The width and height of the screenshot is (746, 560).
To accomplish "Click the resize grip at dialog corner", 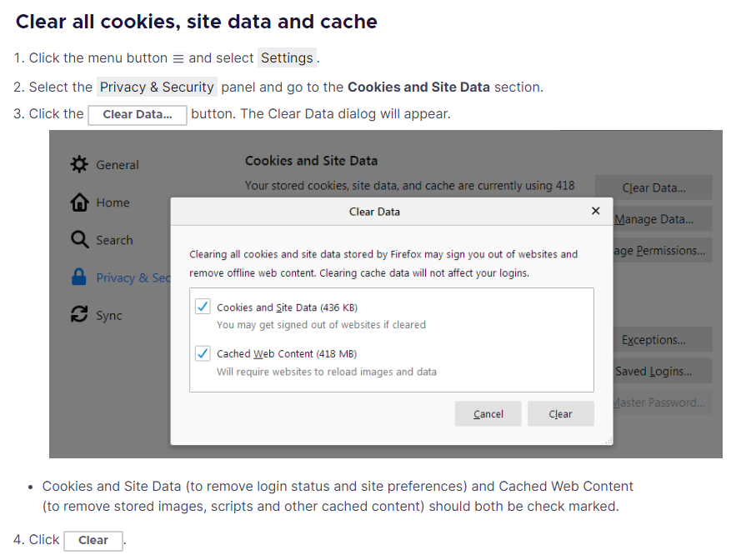I will 608,440.
